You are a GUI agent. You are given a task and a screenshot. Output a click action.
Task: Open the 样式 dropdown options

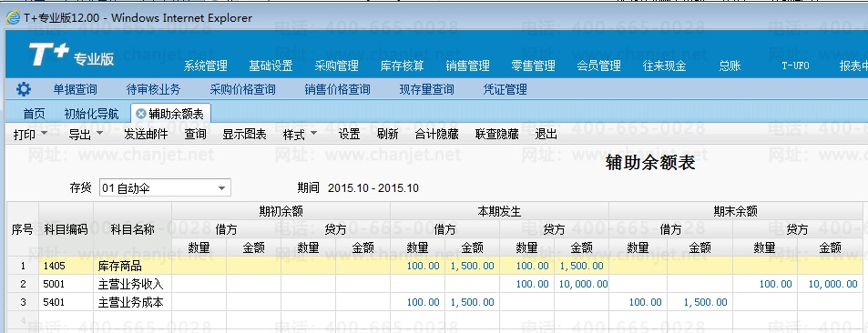(300, 135)
